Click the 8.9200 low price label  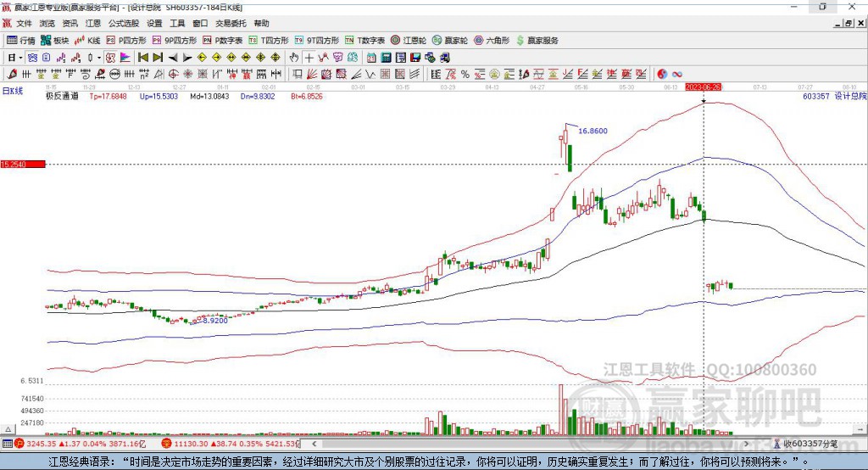coord(215,321)
